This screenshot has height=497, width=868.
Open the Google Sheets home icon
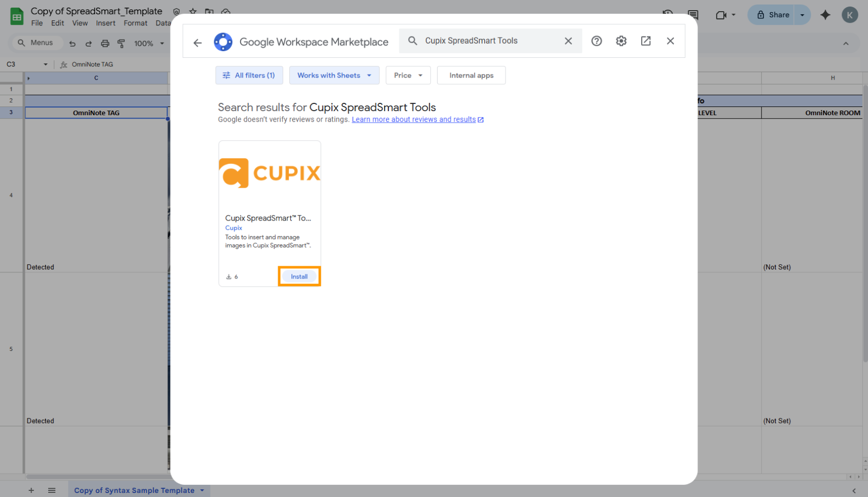(x=17, y=16)
